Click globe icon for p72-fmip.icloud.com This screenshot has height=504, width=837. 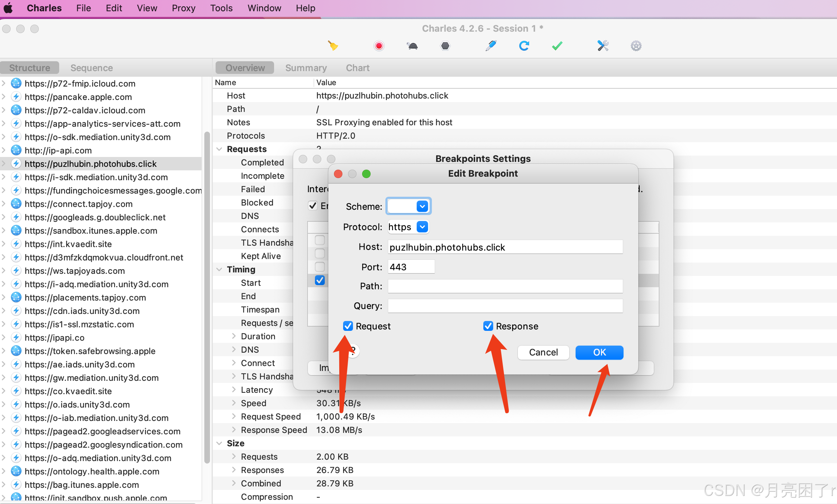(x=16, y=83)
